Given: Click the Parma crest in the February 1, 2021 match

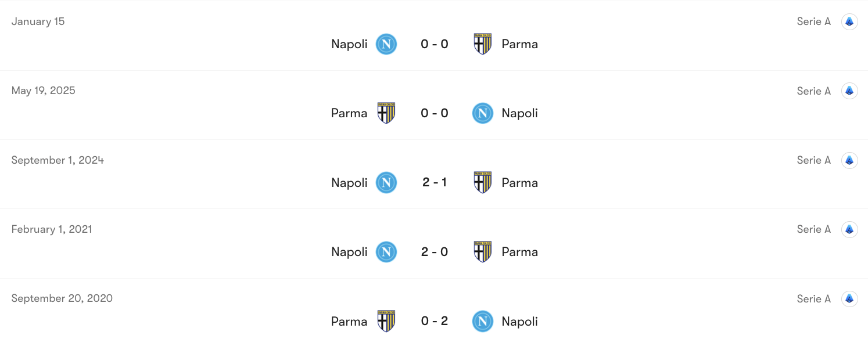Looking at the screenshot, I should tap(482, 251).
